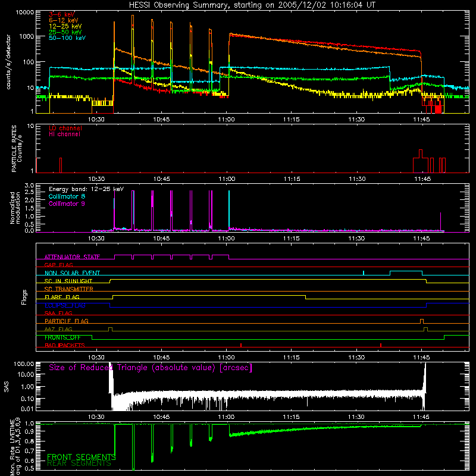Select the Collimator 9 legend entry
Viewport: 476px width, 476px height.
(67, 203)
